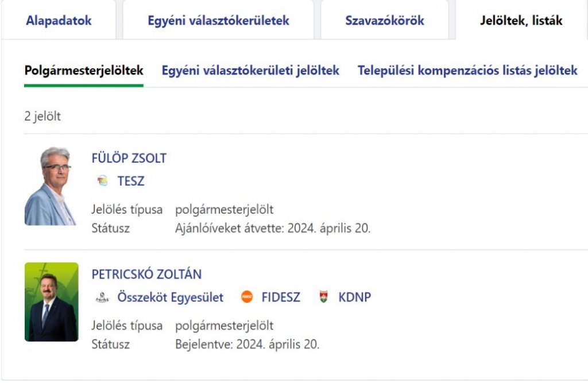
Task: Switch to the Szavazókörök tab
Action: click(x=385, y=20)
